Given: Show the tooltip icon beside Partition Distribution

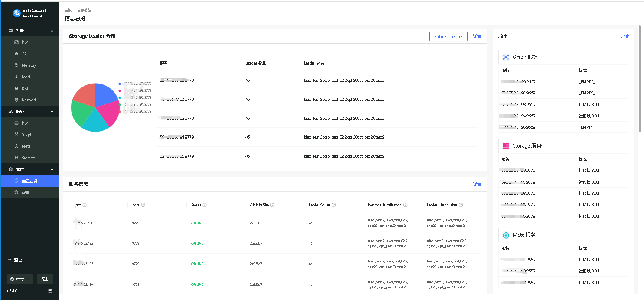Looking at the screenshot, I should point(406,205).
